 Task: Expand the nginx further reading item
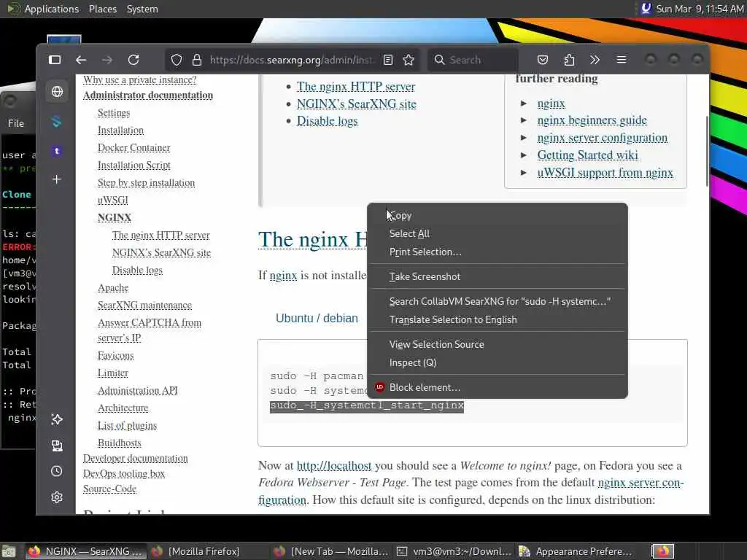tap(524, 104)
